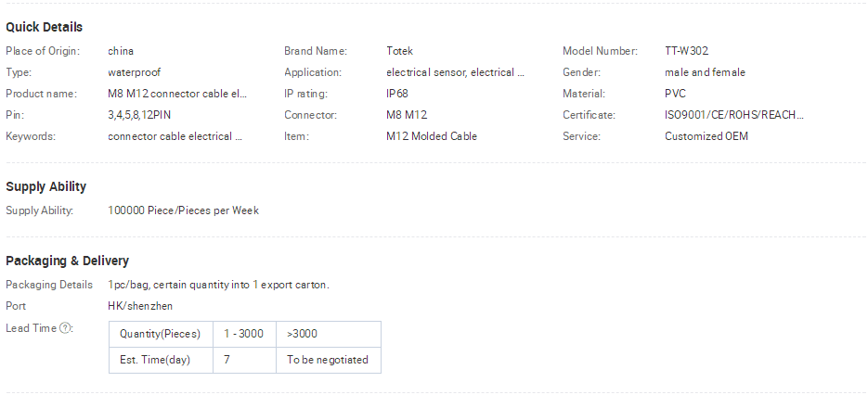Click the Brand Name value Totek
The width and height of the screenshot is (868, 395).
pyautogui.click(x=400, y=51)
